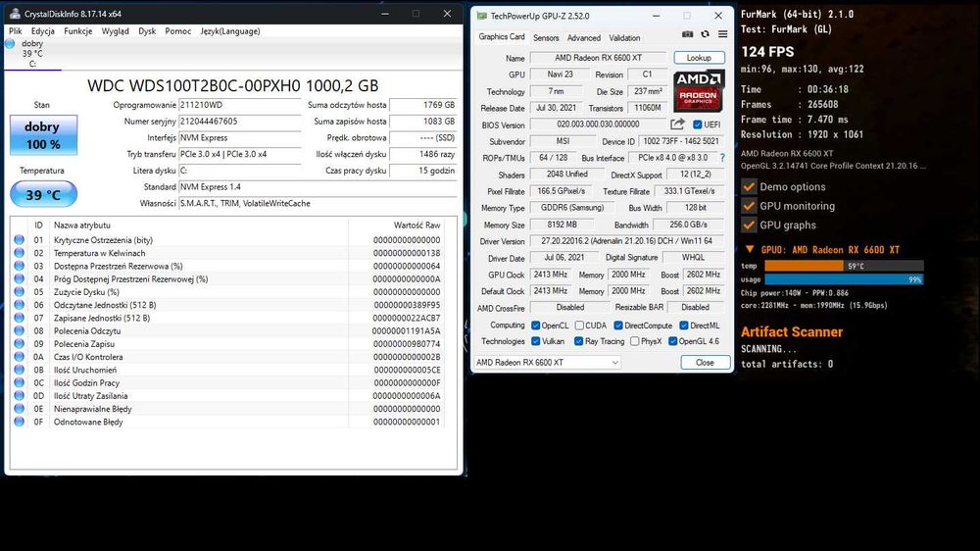980x551 pixels.
Task: Toggle FurMark GPU graphs checkbox
Action: click(x=749, y=225)
